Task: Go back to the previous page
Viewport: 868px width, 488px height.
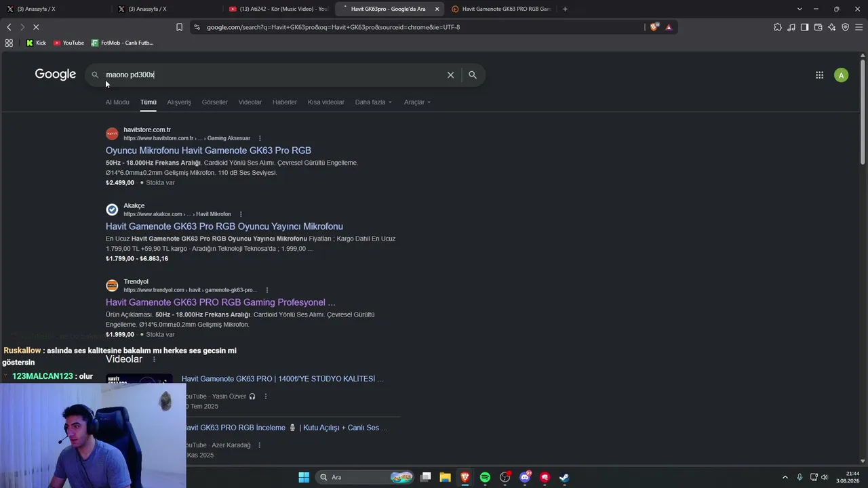Action: tap(9, 27)
